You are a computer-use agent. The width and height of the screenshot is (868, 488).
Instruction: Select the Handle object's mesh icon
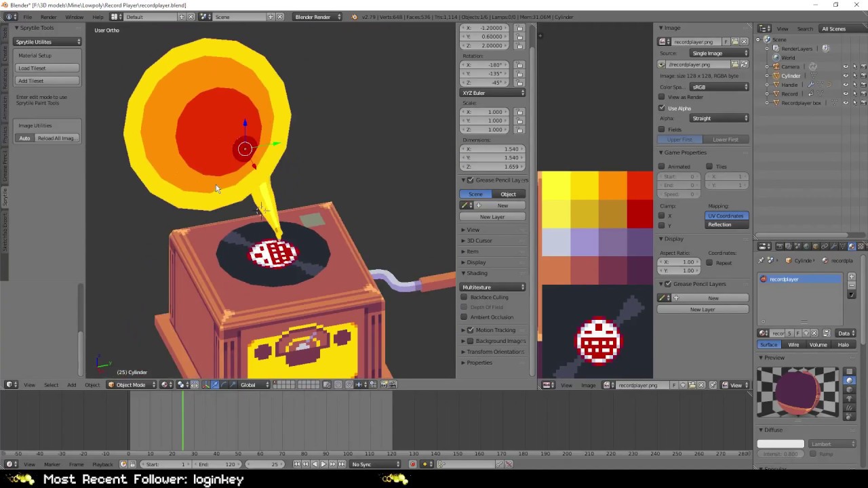[776, 85]
